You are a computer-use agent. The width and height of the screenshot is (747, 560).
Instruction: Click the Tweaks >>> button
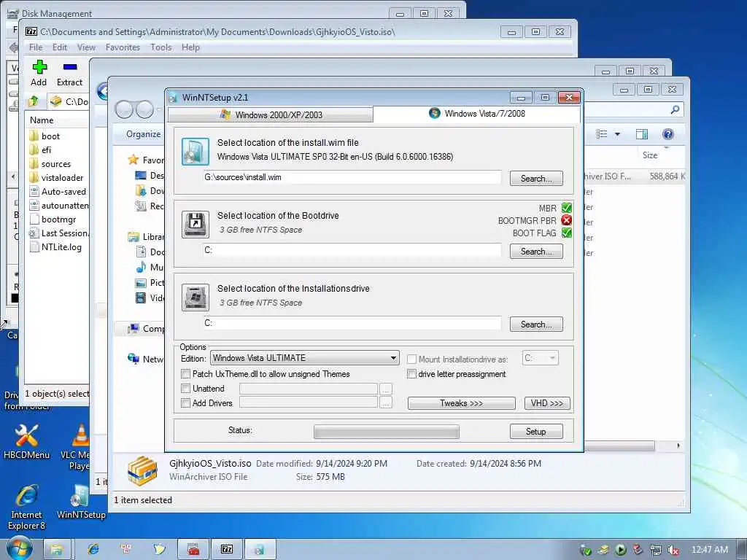click(461, 403)
